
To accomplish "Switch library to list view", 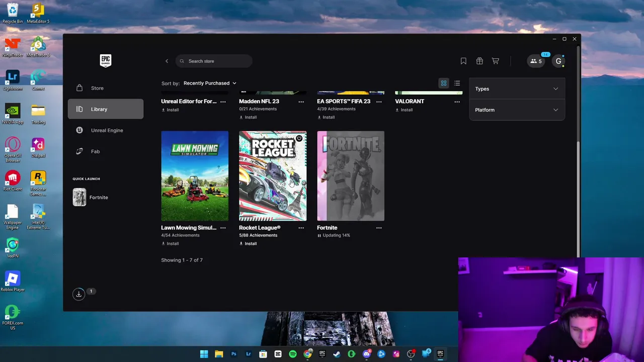I will pos(457,83).
